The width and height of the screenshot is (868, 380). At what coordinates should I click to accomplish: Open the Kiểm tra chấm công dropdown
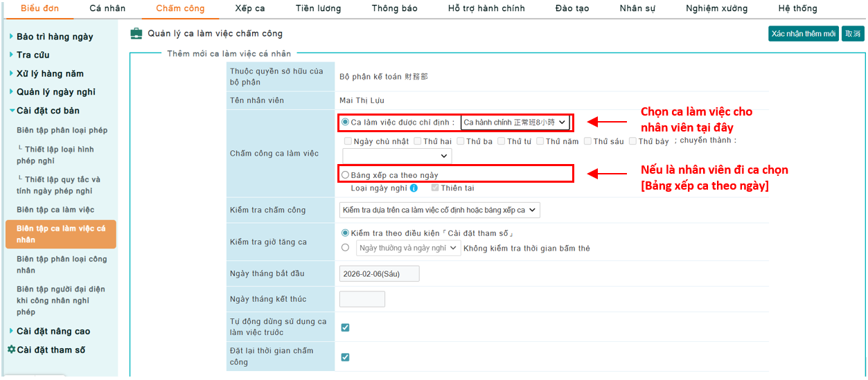[x=439, y=210]
